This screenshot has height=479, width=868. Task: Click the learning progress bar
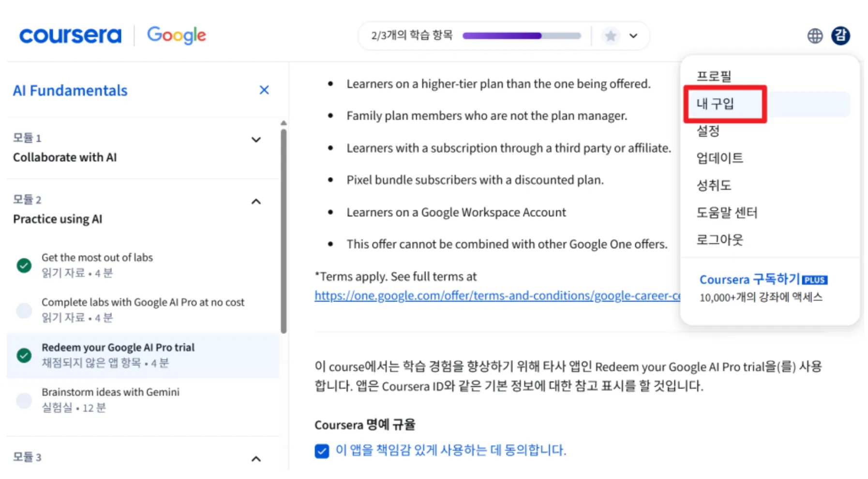tap(521, 35)
